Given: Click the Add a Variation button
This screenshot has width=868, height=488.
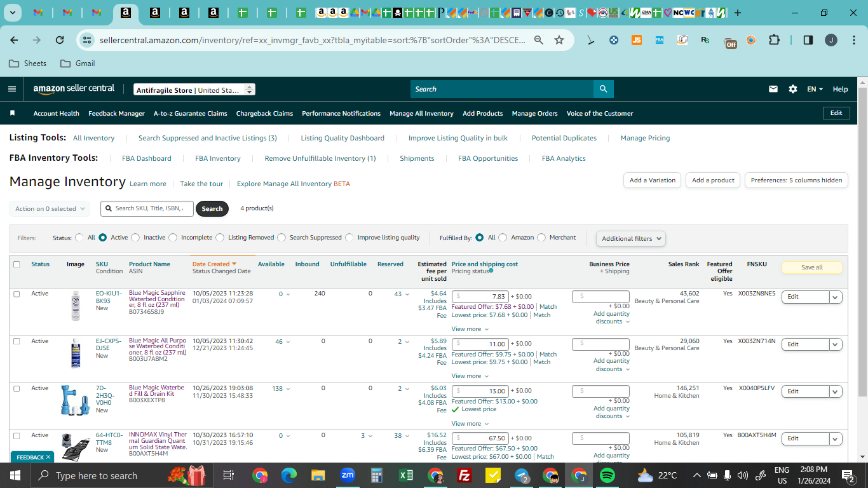Looking at the screenshot, I should (x=653, y=180).
